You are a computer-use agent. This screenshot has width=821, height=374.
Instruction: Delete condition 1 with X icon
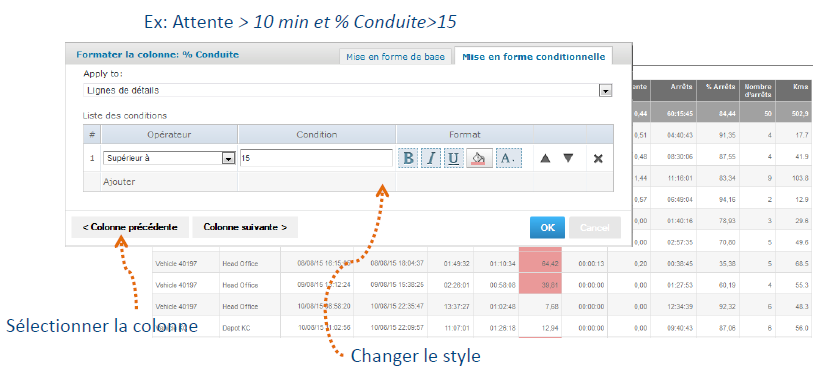598,158
